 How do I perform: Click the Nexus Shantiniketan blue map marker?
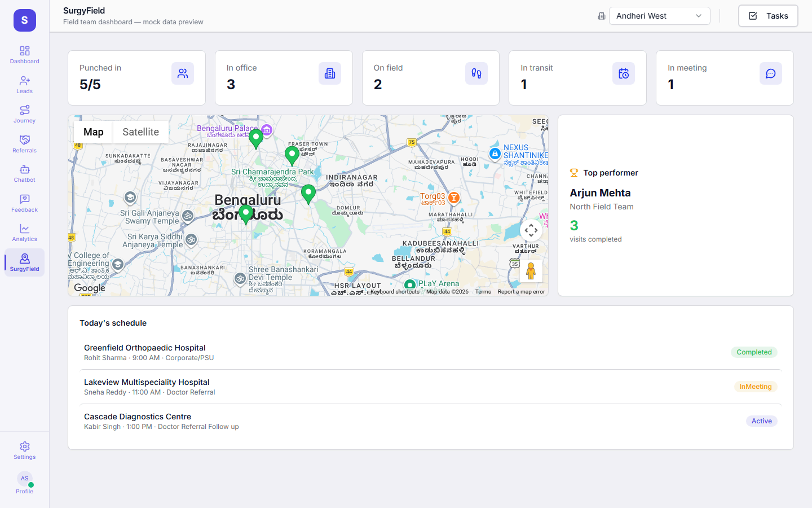pos(495,154)
